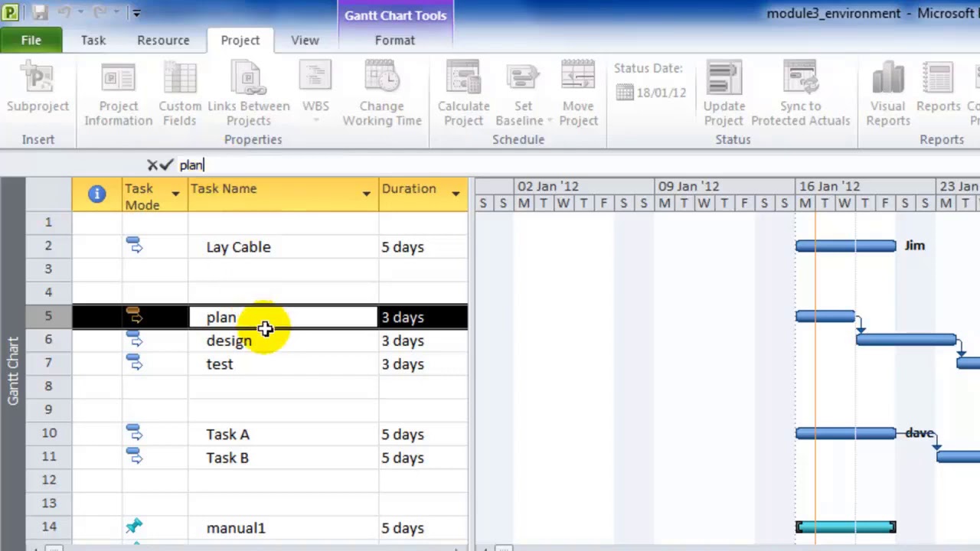Click task mode icon for design row
Screen dimensions: 980x551
[134, 338]
